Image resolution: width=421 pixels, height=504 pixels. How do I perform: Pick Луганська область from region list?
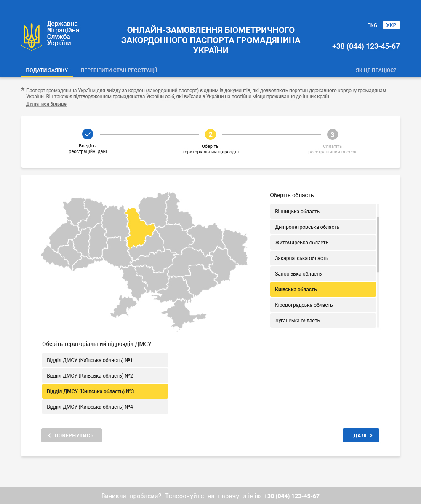click(323, 321)
